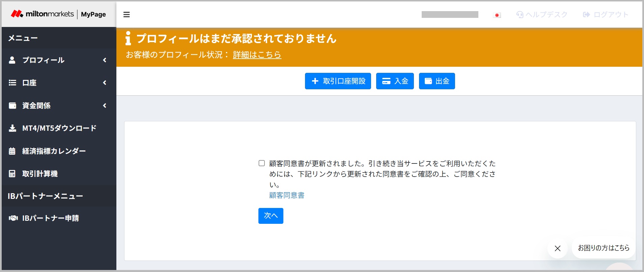Click the 取引口座開設 button

point(338,81)
